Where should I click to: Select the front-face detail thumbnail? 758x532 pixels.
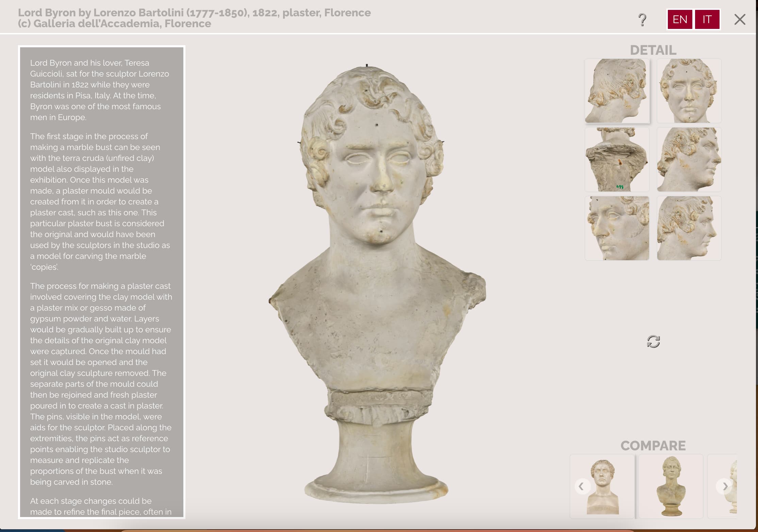coord(689,91)
